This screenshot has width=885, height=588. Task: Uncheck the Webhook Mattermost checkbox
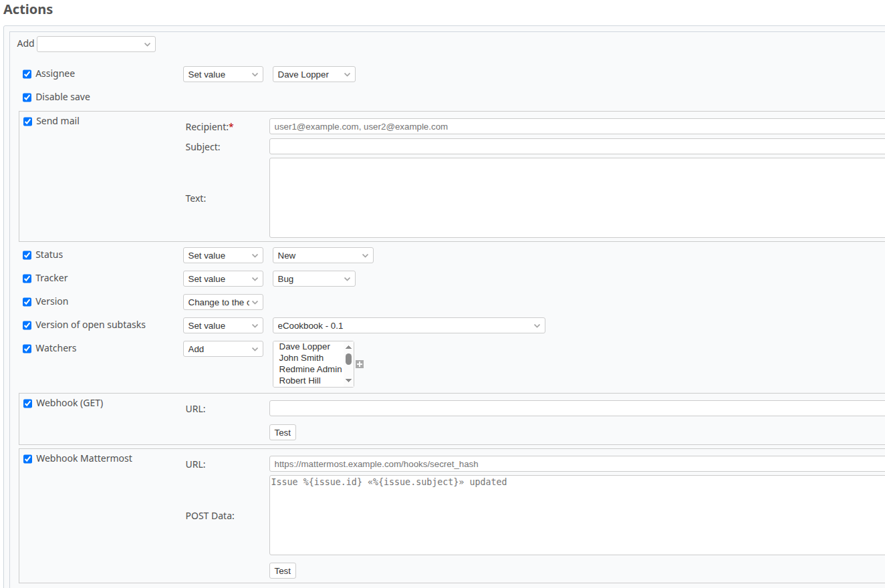(x=28, y=459)
